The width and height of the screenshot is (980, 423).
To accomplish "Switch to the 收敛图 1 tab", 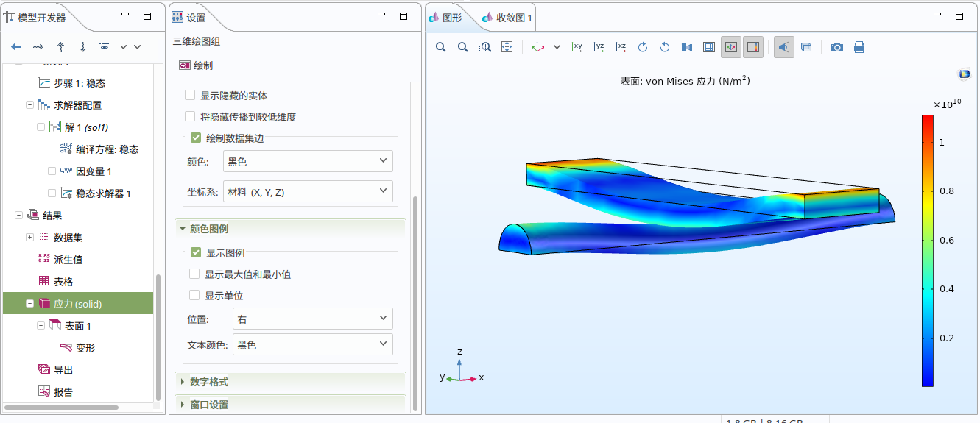I will click(507, 18).
